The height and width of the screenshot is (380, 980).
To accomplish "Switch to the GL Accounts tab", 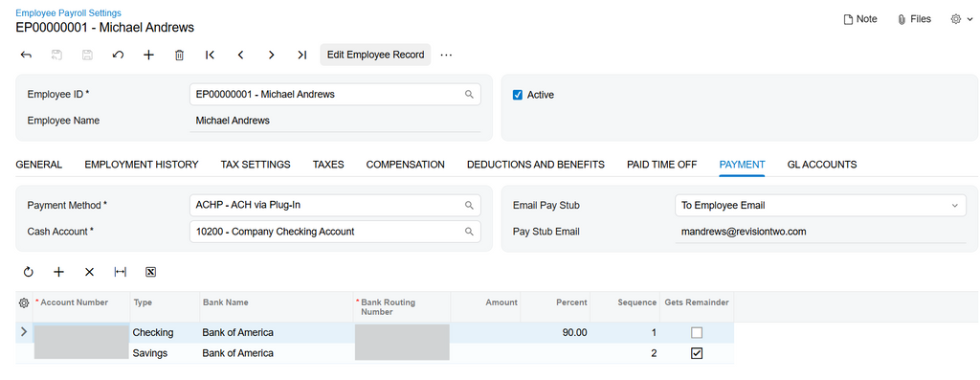I will tap(822, 165).
